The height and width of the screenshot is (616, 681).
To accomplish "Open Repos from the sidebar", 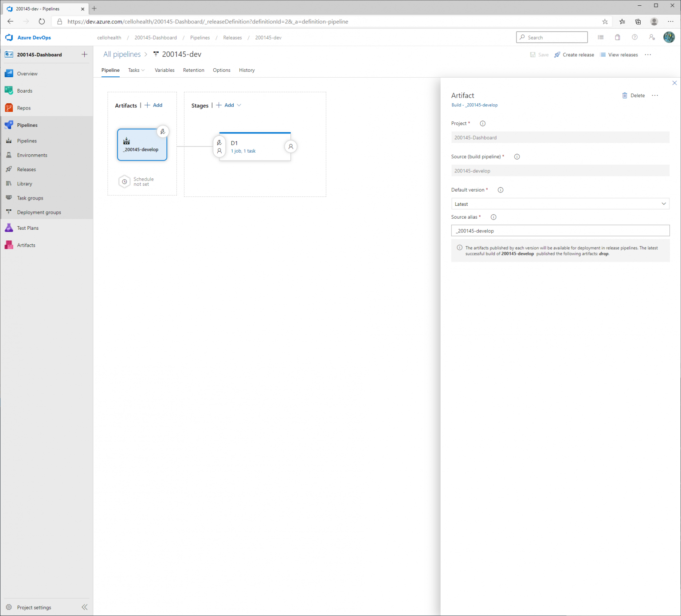I will [x=23, y=107].
